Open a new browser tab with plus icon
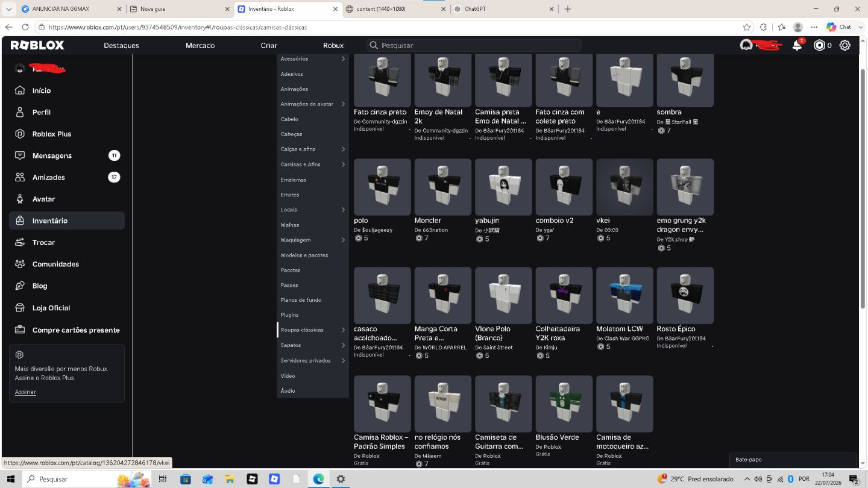The width and height of the screenshot is (868, 488). click(x=567, y=9)
